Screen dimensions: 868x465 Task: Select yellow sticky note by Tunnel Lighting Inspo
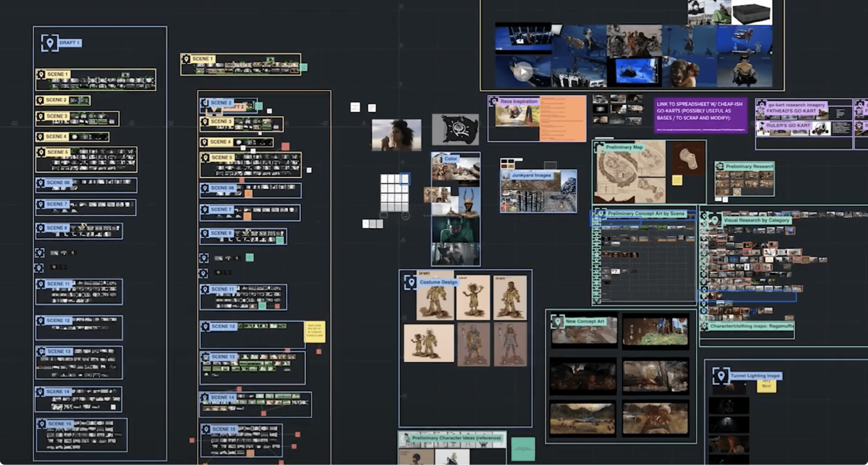(x=766, y=386)
